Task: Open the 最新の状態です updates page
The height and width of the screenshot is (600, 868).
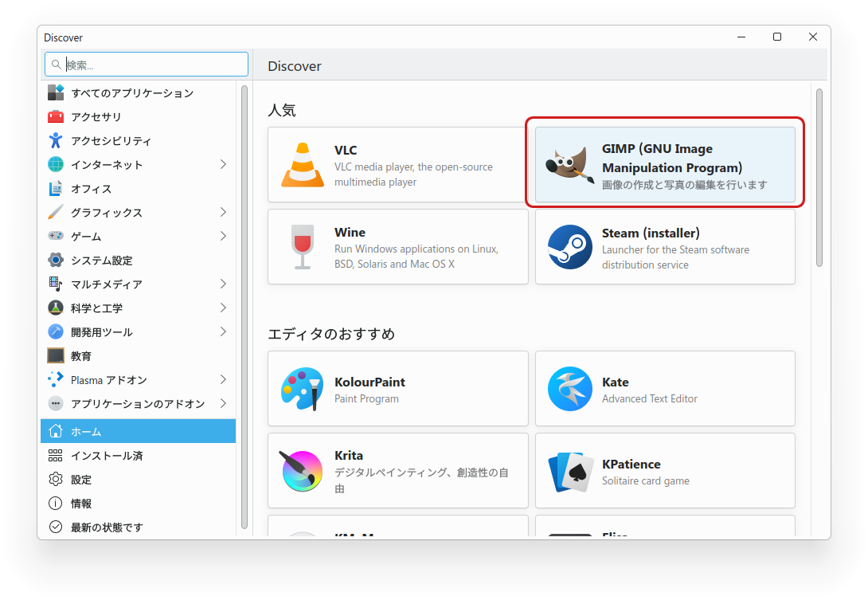Action: point(138,527)
